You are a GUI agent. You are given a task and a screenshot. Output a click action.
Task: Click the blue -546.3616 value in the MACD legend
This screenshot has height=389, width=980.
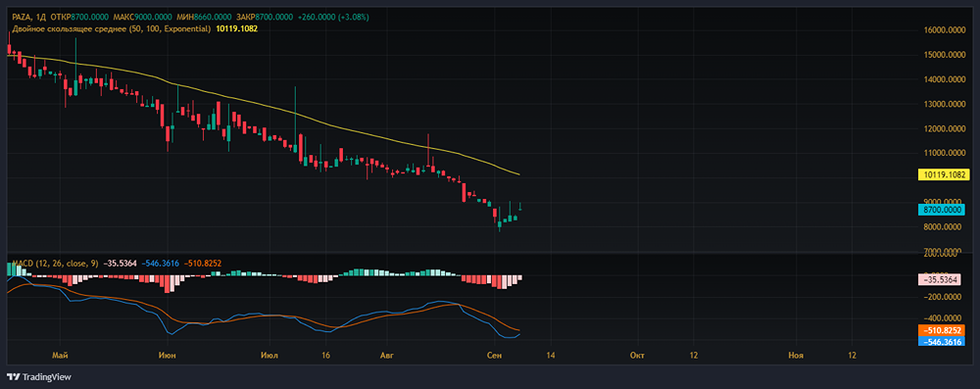tap(160, 264)
